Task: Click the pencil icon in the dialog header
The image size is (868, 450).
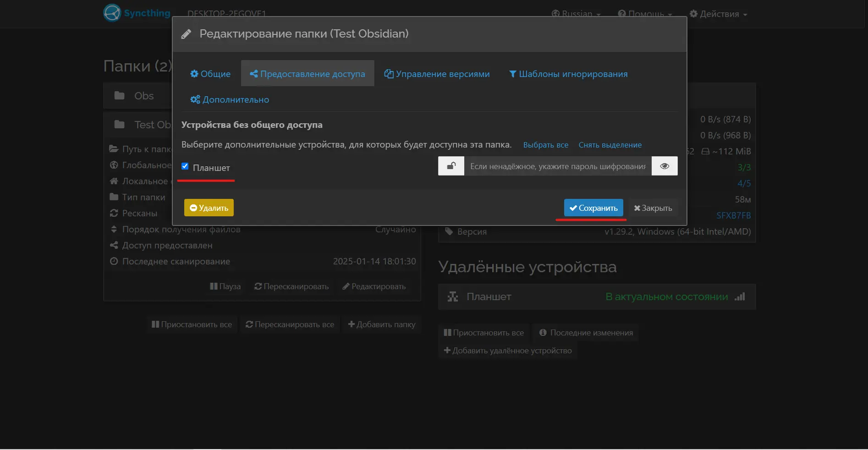Action: pos(186,33)
